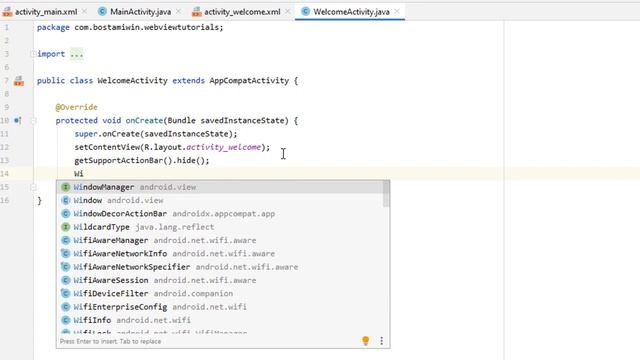Image resolution: width=640 pixels, height=360 pixels.
Task: Click the class icon beside WindowDecorActionBar
Action: point(66,213)
